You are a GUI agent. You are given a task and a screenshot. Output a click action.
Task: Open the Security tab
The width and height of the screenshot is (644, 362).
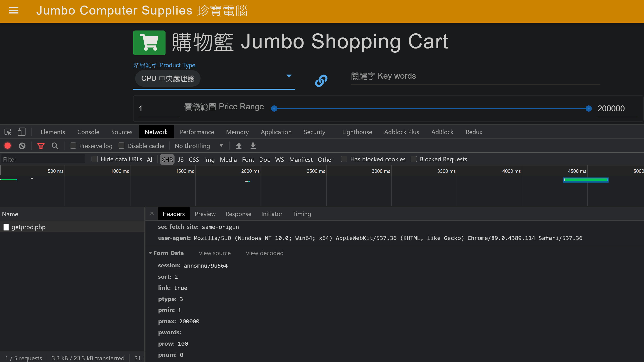coord(314,132)
